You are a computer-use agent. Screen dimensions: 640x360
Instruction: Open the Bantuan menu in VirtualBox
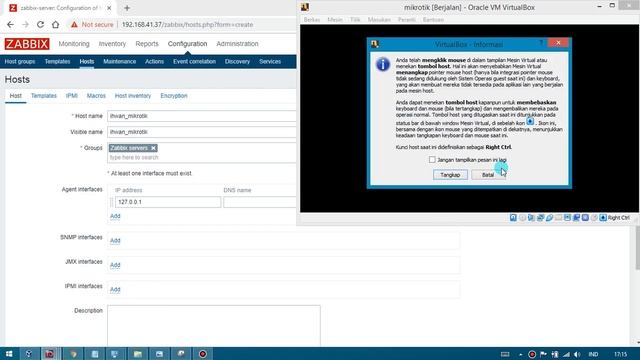[x=433, y=20]
